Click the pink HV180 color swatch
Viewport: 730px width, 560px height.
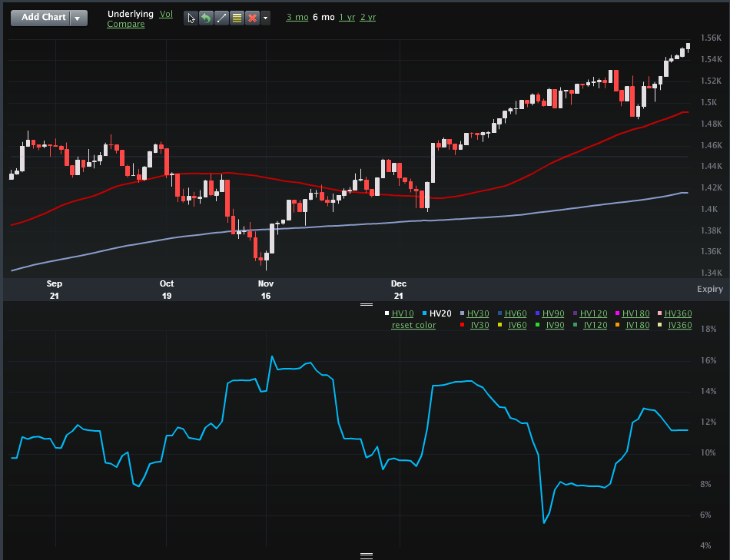[616, 313]
